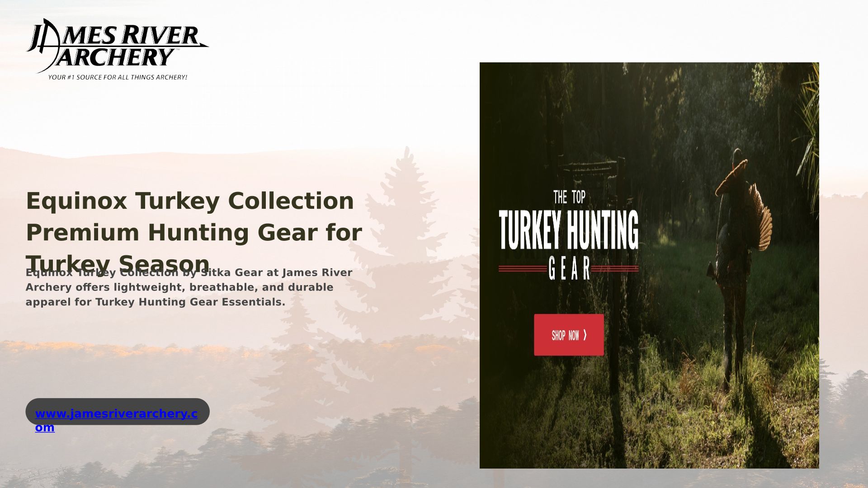Click the "Premium Hunting Gear for" heading line
Image resolution: width=868 pixels, height=488 pixels.
click(194, 232)
